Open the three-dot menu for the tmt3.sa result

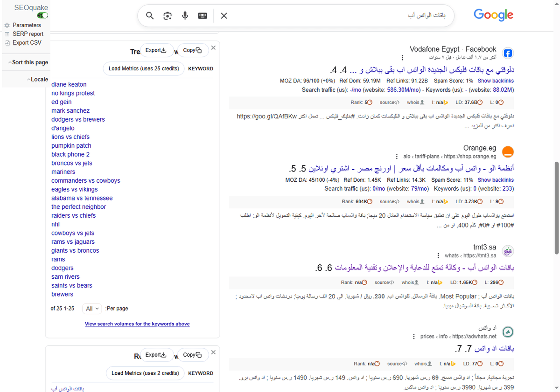[x=438, y=255]
